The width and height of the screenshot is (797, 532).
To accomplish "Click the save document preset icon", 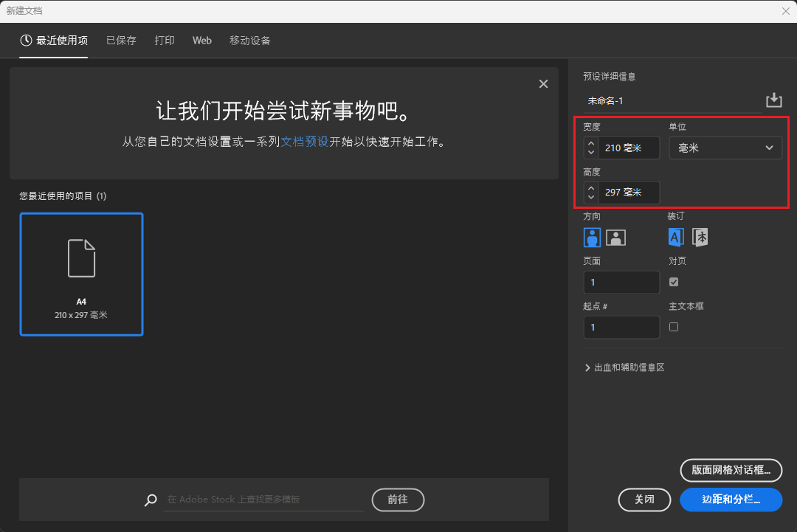I will pyautogui.click(x=773, y=100).
